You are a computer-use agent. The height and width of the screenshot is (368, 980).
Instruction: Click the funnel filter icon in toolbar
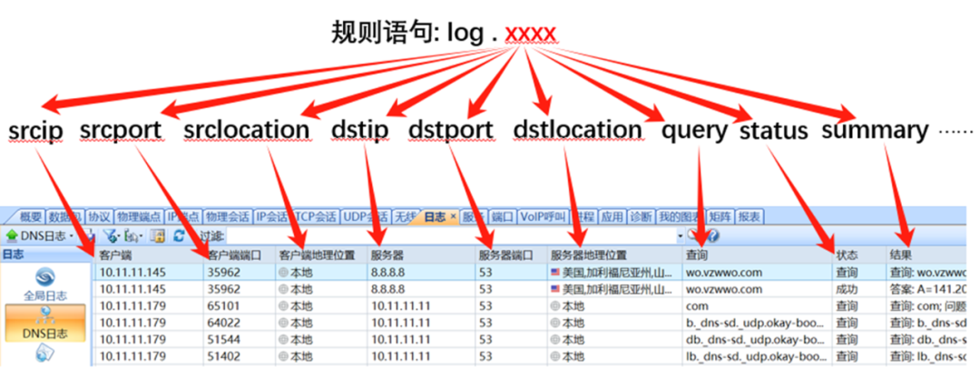click(112, 236)
